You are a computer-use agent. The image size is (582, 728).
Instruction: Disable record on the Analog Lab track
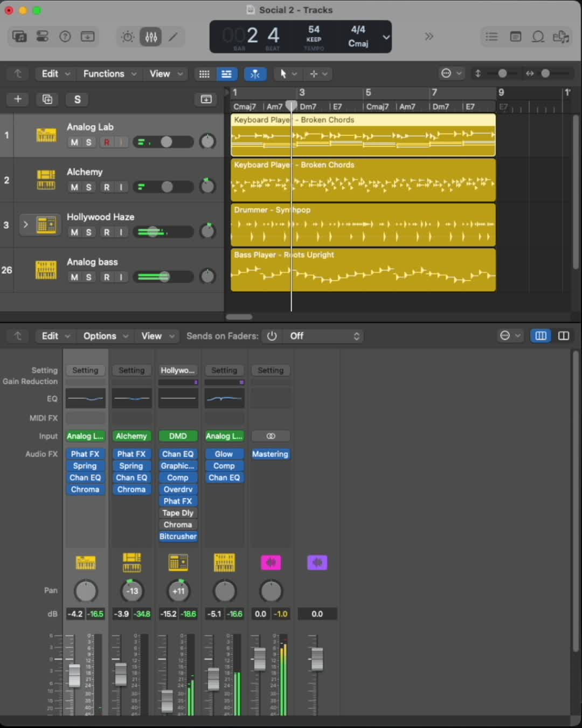pos(107,142)
